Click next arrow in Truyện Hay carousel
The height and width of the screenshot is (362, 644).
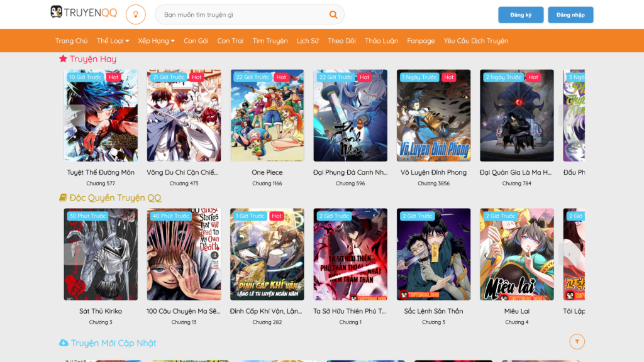click(x=564, y=116)
